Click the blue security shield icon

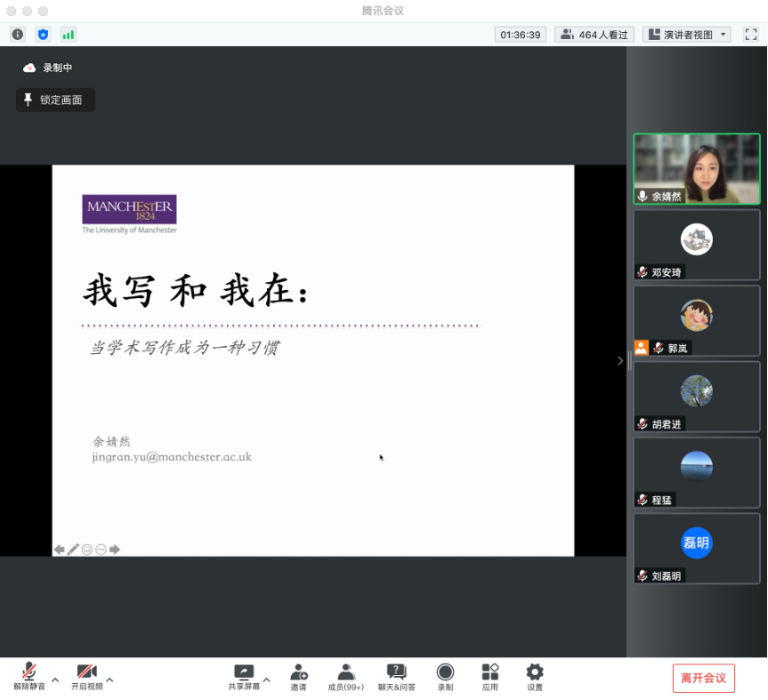click(43, 35)
